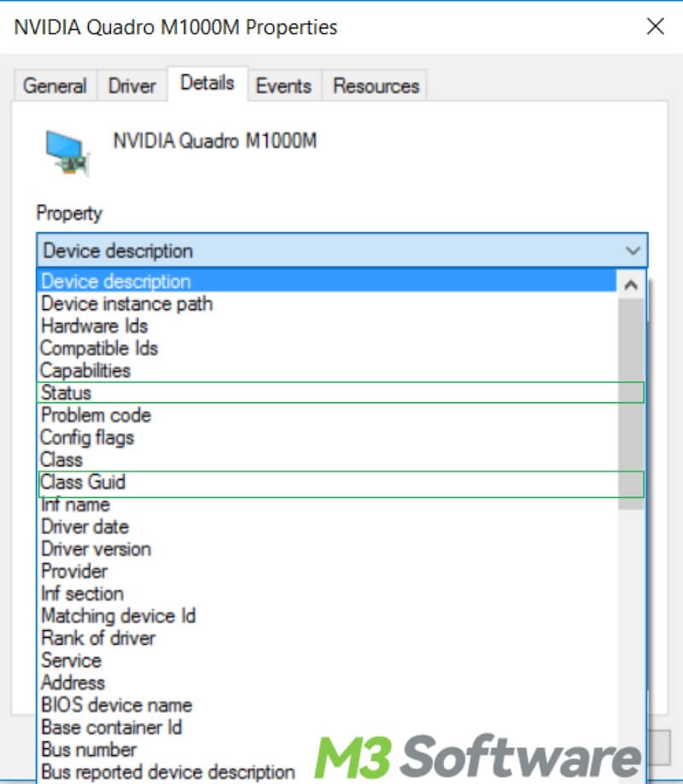Open the Events tab
Screen dimensions: 683x784
[283, 86]
